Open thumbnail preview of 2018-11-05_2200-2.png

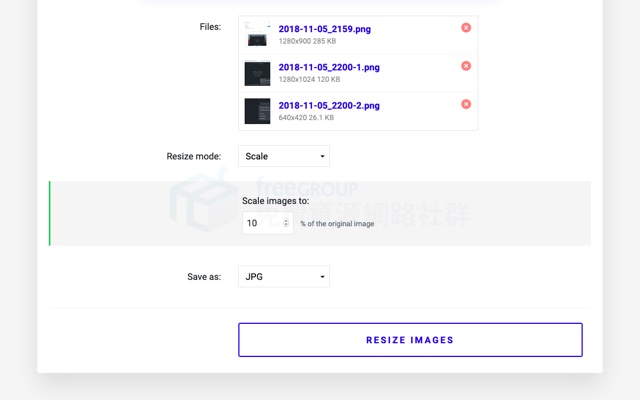257,111
